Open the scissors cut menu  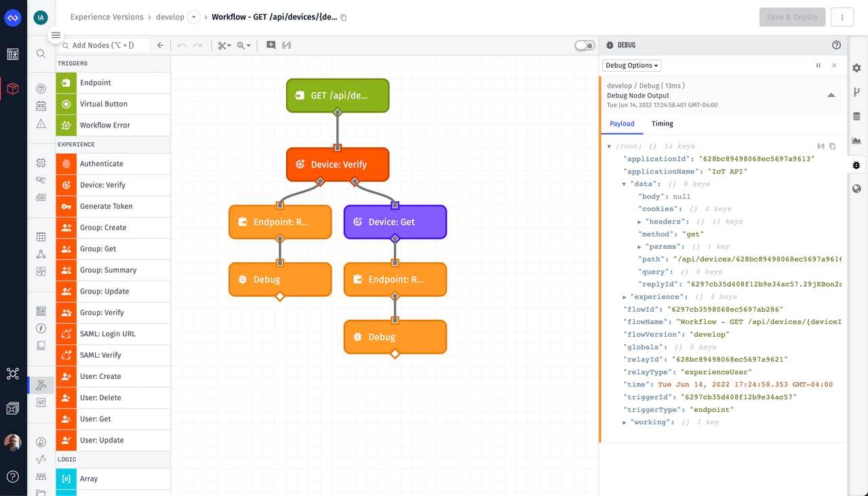[x=224, y=45]
